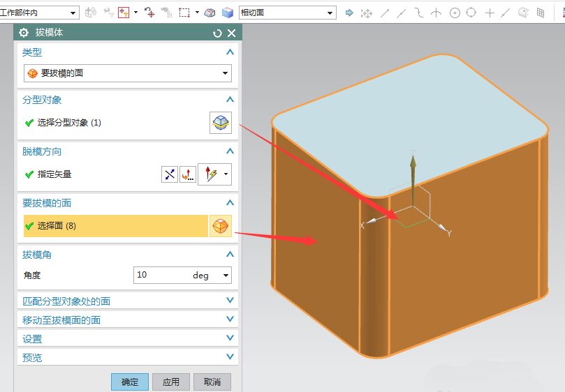
Task: Click the reverse direction icon
Action: point(170,174)
